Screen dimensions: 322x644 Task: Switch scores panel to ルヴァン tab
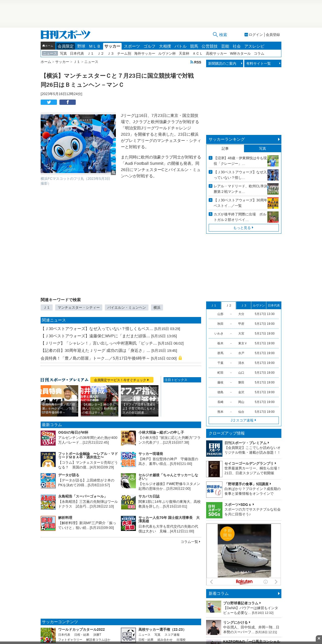[259, 305]
